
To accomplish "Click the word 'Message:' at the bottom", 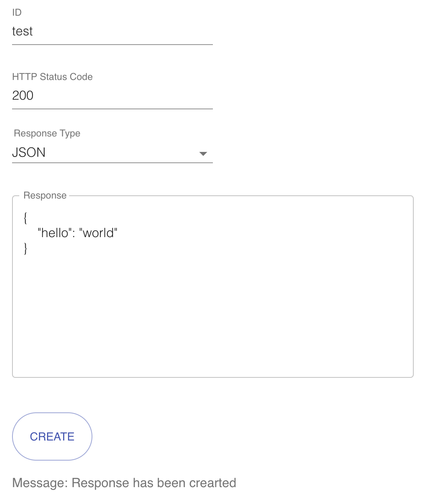I will tap(40, 483).
